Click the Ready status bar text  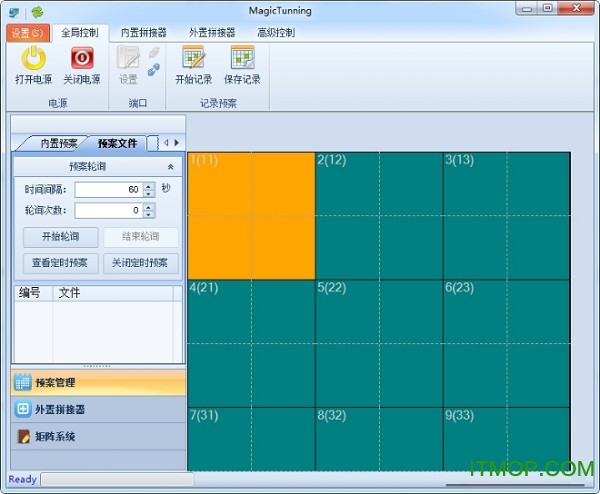pyautogui.click(x=23, y=479)
